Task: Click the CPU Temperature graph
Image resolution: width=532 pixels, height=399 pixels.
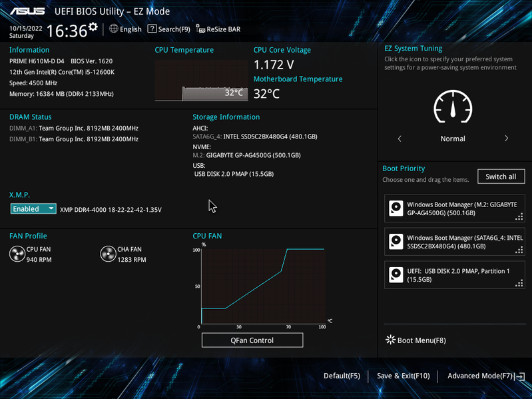Action: [x=201, y=81]
